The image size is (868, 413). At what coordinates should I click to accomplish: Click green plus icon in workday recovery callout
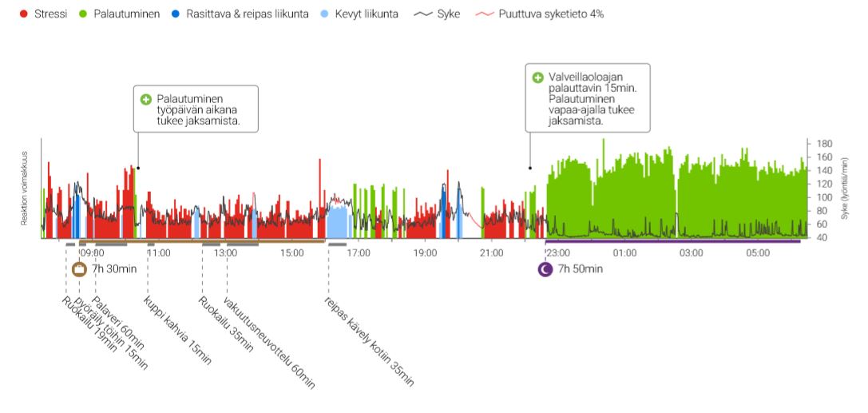pyautogui.click(x=145, y=100)
